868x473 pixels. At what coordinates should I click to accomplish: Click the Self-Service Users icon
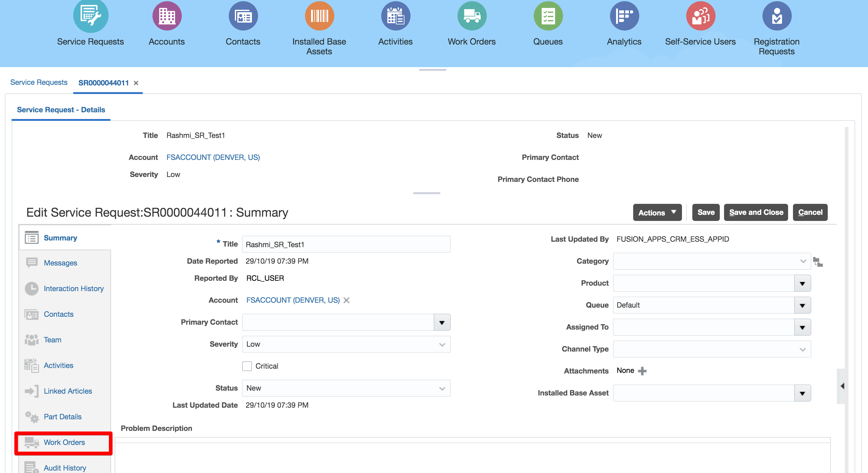700,16
